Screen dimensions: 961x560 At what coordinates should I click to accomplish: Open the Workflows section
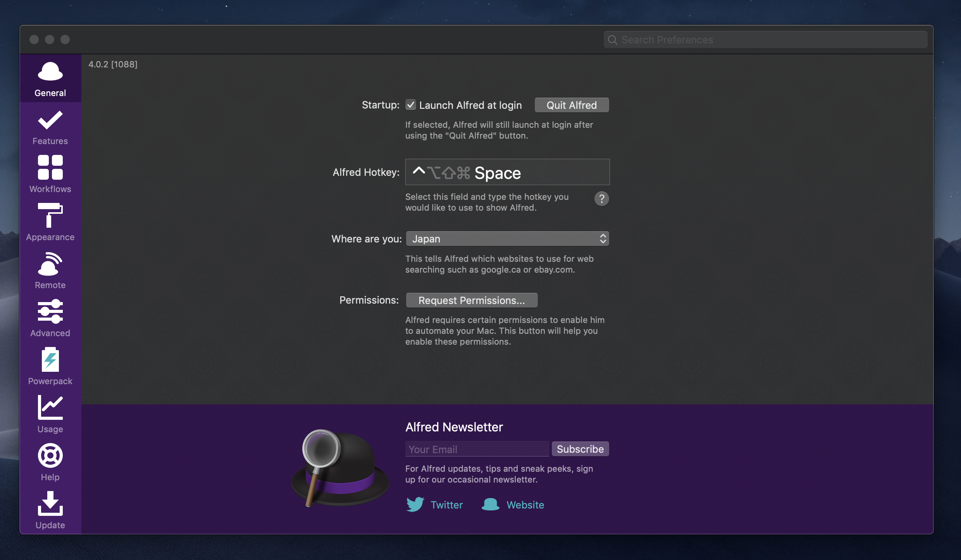coord(50,175)
